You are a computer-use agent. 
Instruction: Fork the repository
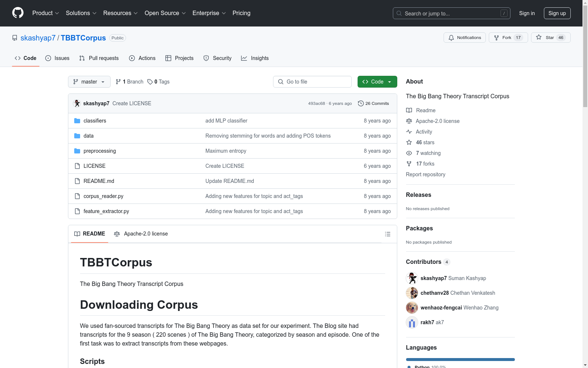click(508, 38)
